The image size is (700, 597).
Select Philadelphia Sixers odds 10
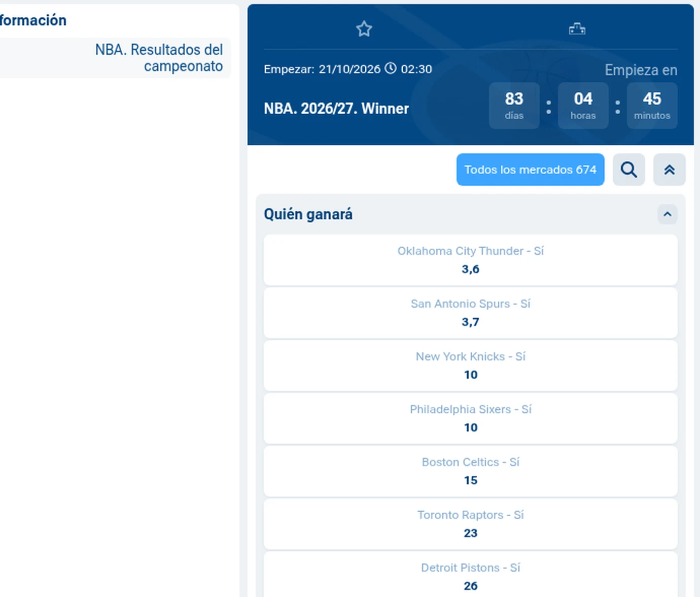click(470, 418)
